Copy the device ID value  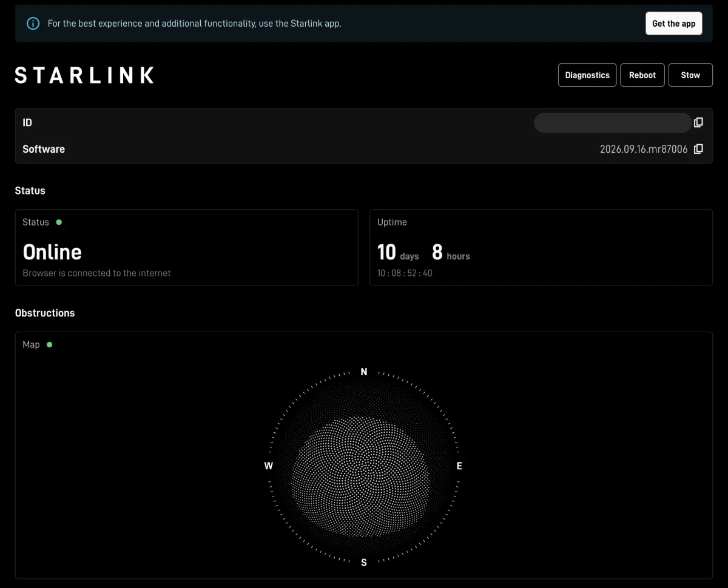pyautogui.click(x=698, y=122)
